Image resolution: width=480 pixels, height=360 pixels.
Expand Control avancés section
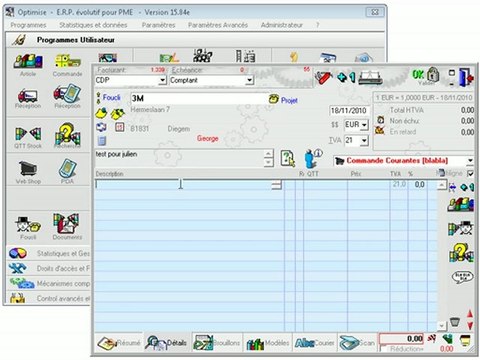pyautogui.click(x=49, y=298)
